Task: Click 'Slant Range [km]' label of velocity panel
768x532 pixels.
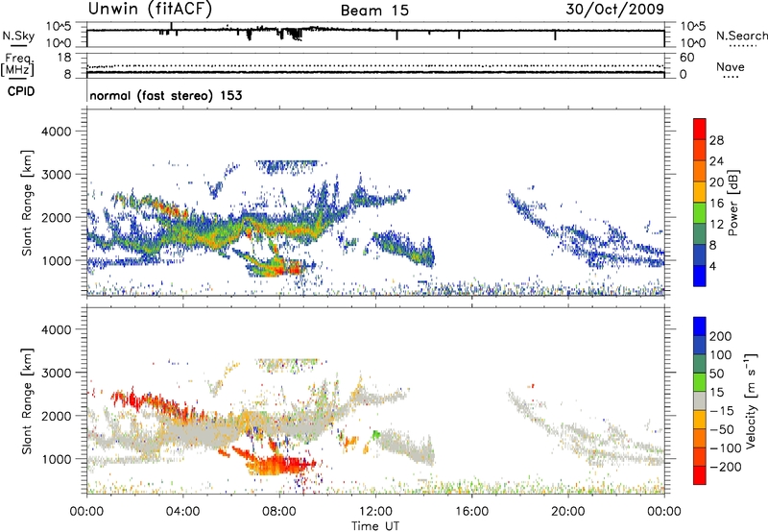Action: [x=27, y=400]
